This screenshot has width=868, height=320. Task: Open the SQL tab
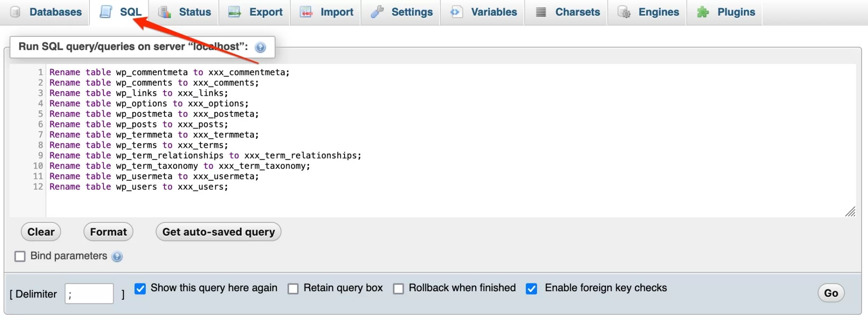click(130, 12)
